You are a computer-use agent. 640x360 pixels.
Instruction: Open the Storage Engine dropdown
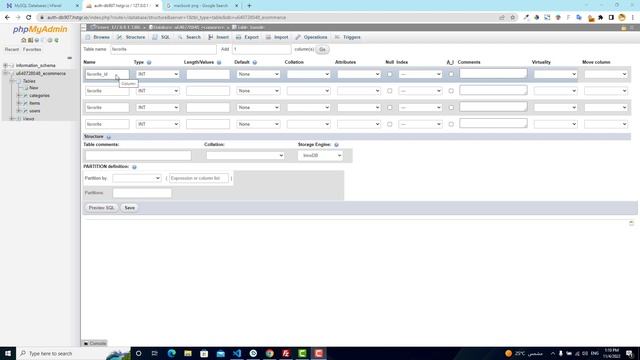pyautogui.click(x=320, y=156)
